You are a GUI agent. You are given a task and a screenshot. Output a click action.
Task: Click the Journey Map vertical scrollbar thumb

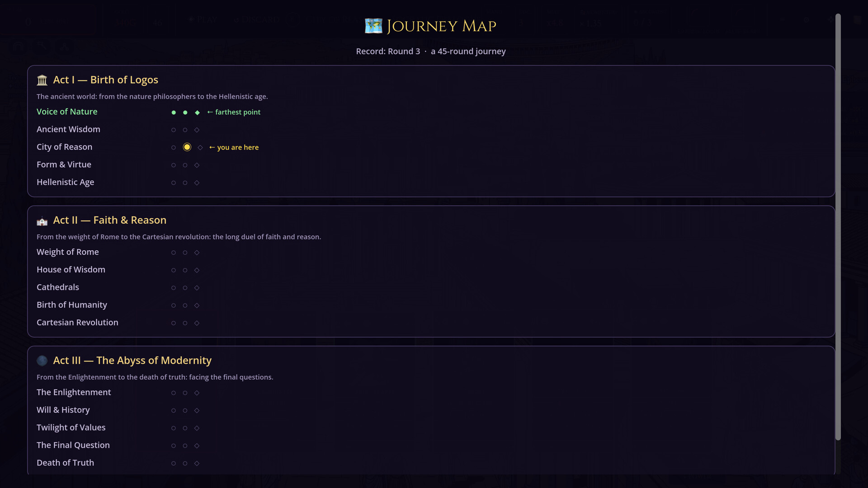(838, 227)
